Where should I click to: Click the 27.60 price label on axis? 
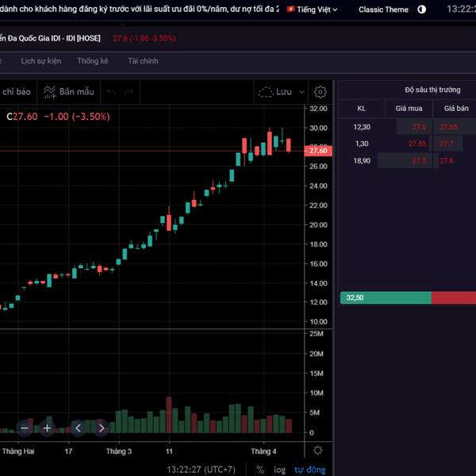[318, 151]
